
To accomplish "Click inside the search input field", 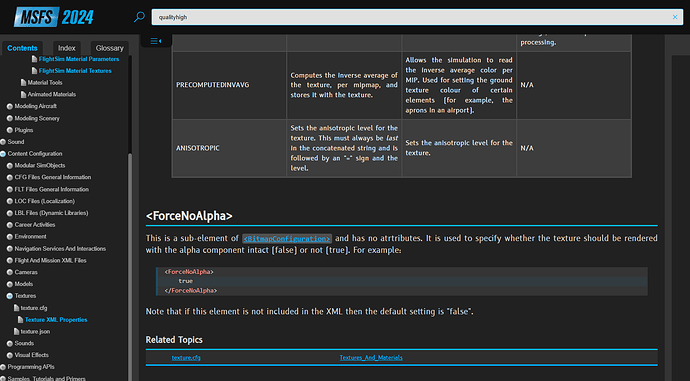I will click(409, 17).
